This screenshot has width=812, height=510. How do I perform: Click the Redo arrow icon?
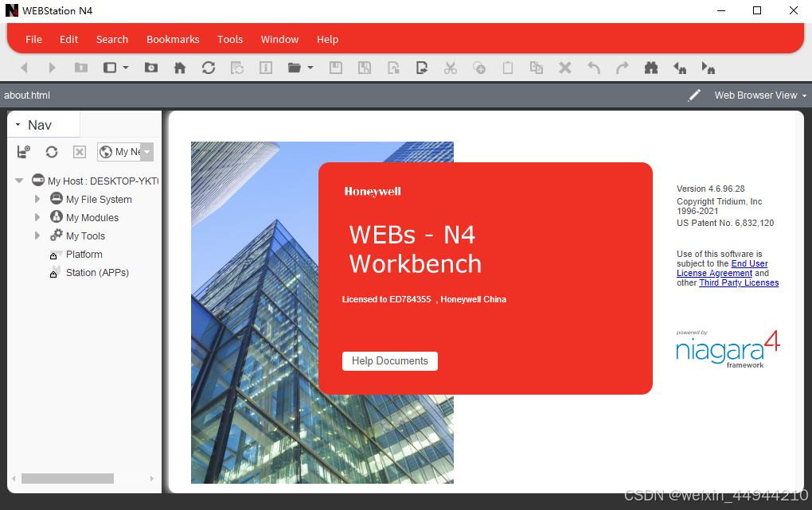(623, 68)
